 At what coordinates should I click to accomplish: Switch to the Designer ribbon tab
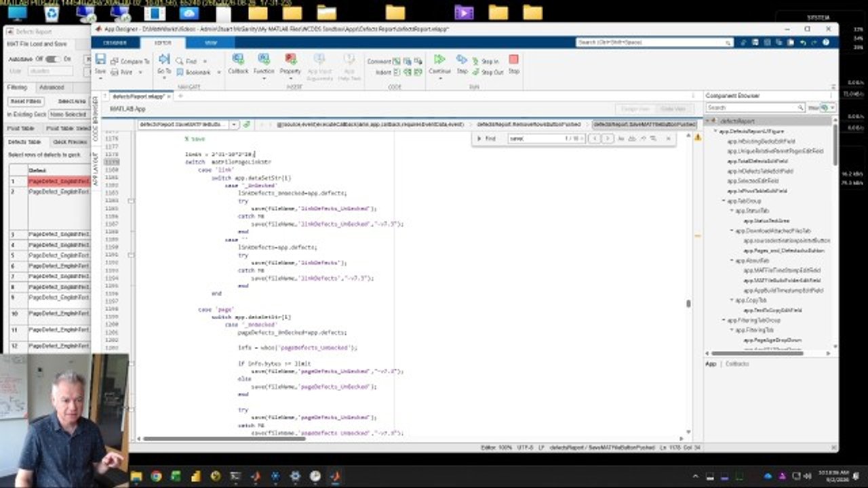115,42
